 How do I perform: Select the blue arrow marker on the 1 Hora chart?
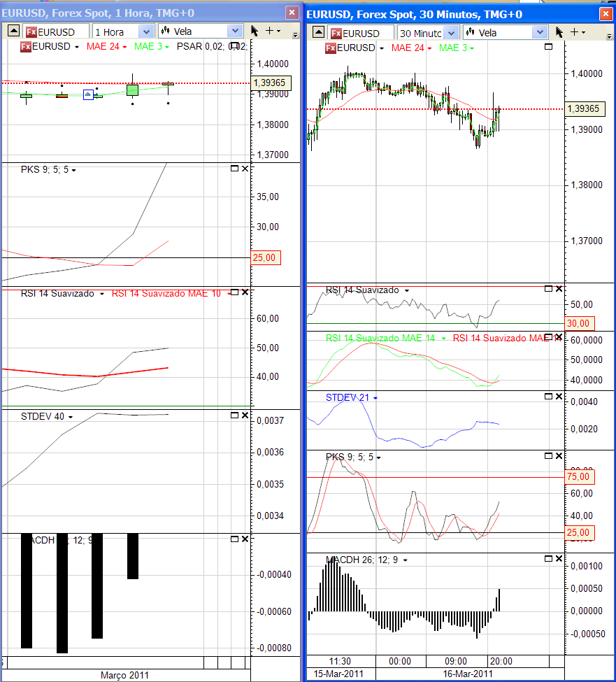click(x=88, y=94)
